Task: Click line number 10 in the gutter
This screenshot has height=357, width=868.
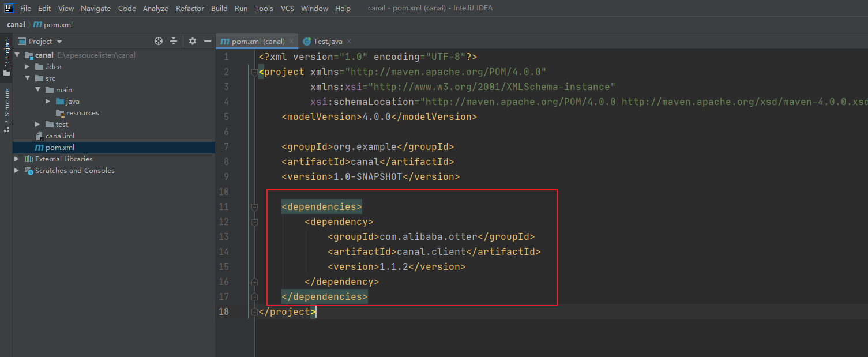Action: [224, 191]
